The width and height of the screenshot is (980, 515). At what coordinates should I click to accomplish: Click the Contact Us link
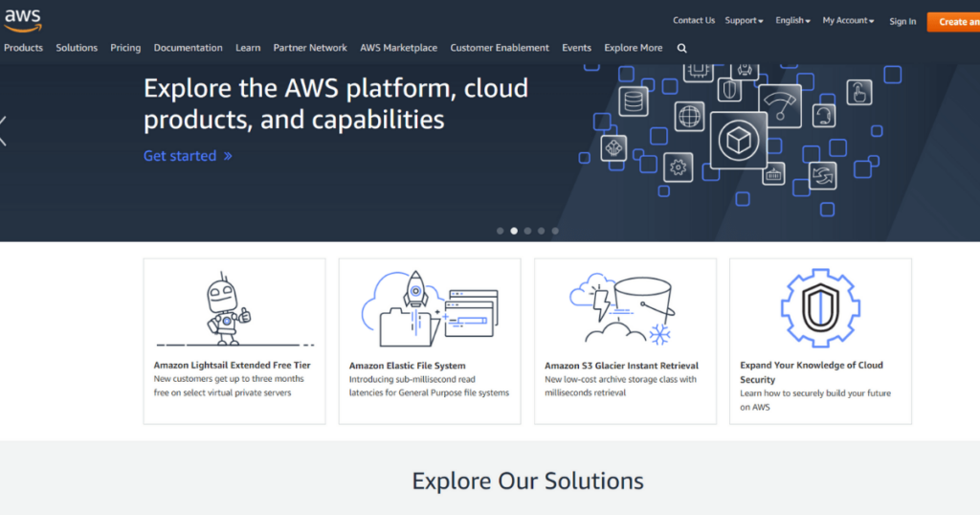[694, 21]
